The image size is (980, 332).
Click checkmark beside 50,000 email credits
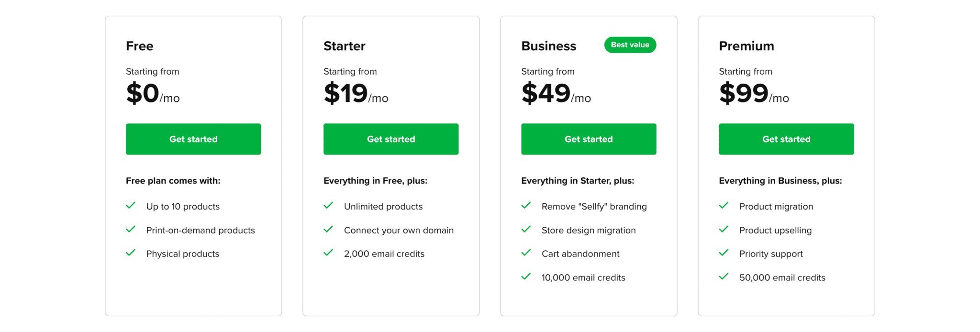pos(724,277)
